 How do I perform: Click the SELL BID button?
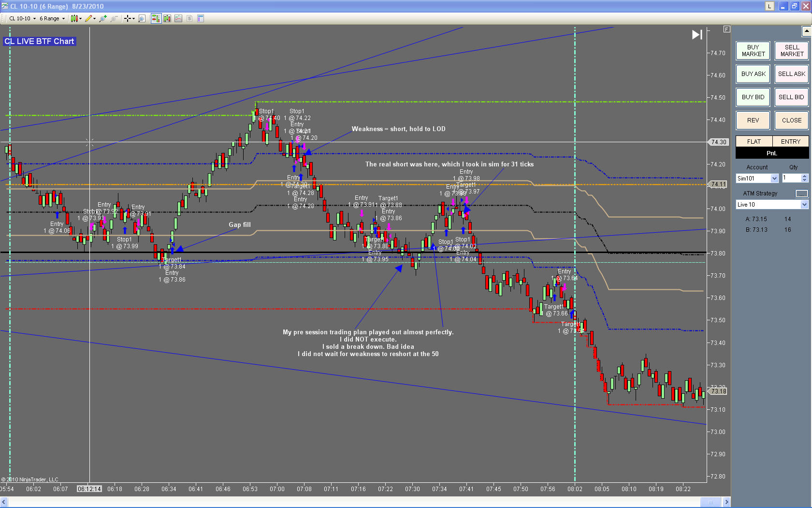tap(792, 97)
